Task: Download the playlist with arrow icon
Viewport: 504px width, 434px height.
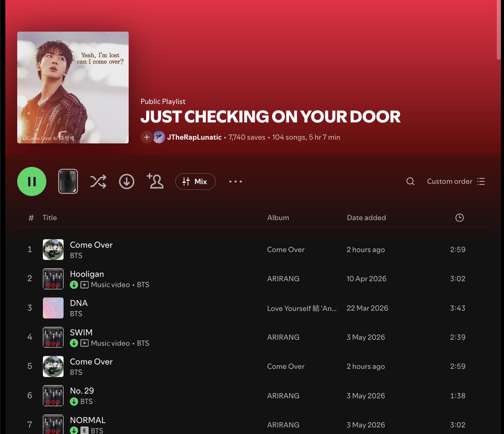Action: pos(126,181)
